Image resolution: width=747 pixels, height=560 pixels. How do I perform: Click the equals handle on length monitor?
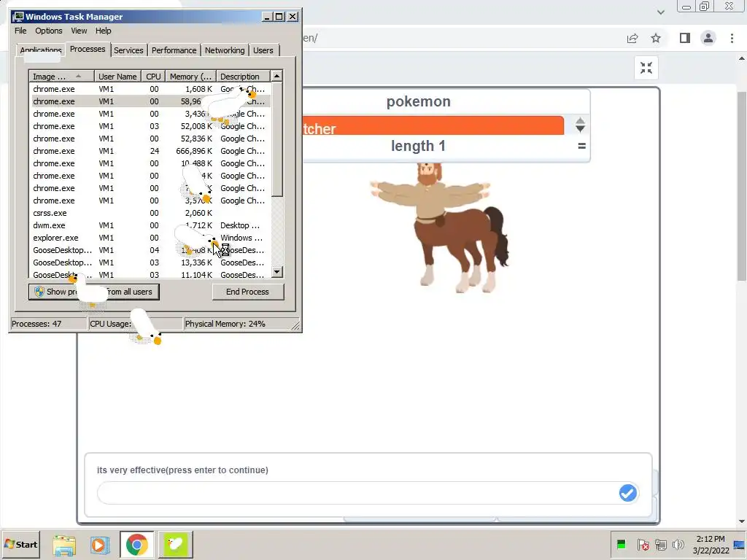tap(581, 146)
